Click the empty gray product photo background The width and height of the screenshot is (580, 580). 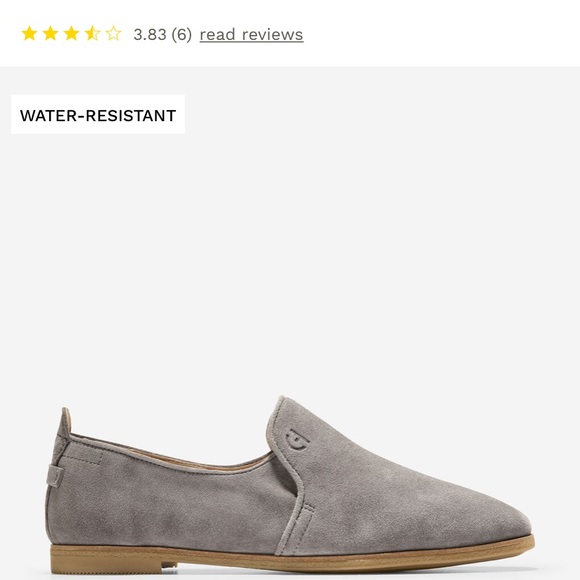333,240
